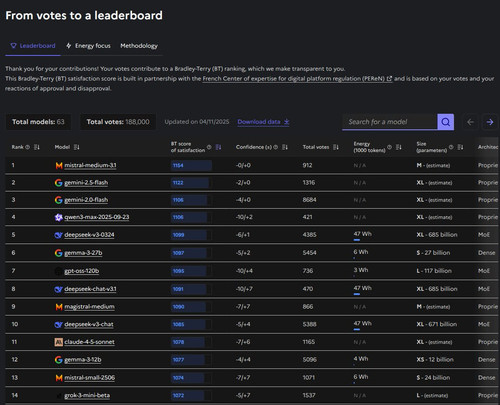Switch to the Energy focus tab
The height and width of the screenshot is (405, 500).
tap(88, 46)
